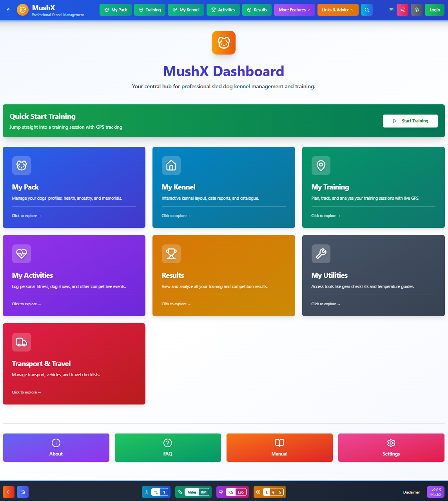
Task: Select euro currency
Action: [x=273, y=492]
